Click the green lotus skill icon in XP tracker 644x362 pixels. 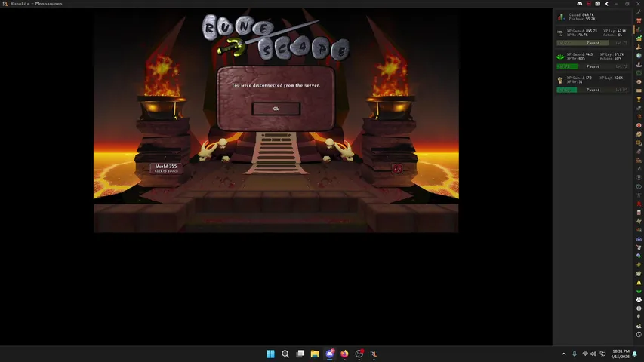point(560,57)
